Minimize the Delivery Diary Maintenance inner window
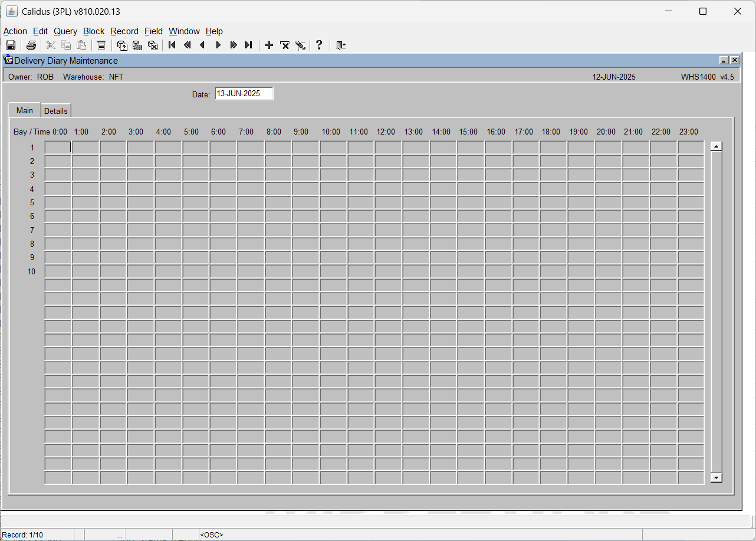The image size is (756, 541). click(724, 60)
